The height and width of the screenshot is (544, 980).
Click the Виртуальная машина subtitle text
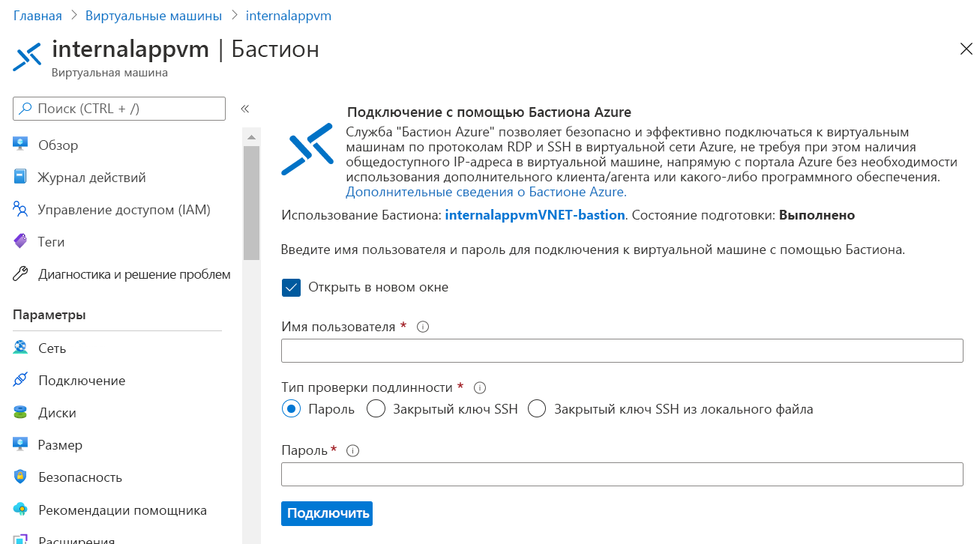pyautogui.click(x=109, y=73)
